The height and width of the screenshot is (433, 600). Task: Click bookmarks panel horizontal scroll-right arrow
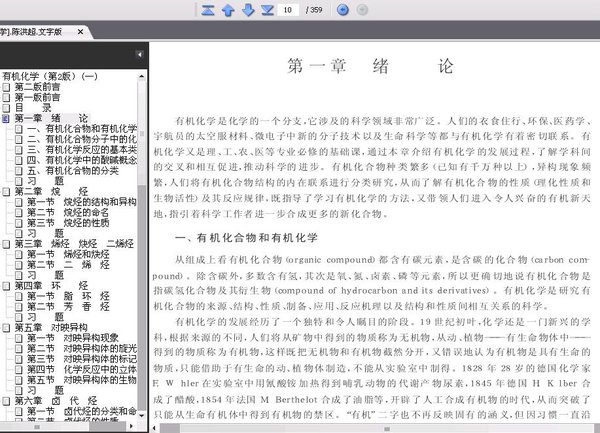pyautogui.click(x=131, y=426)
